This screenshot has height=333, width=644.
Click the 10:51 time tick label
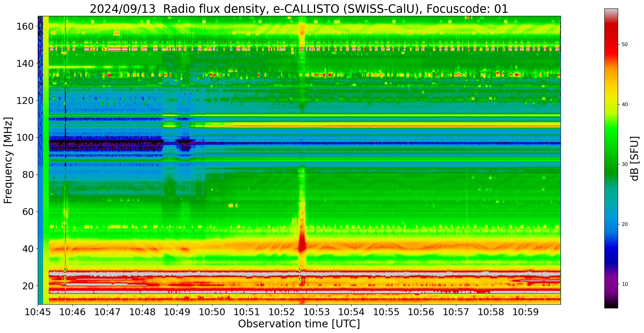(247, 312)
